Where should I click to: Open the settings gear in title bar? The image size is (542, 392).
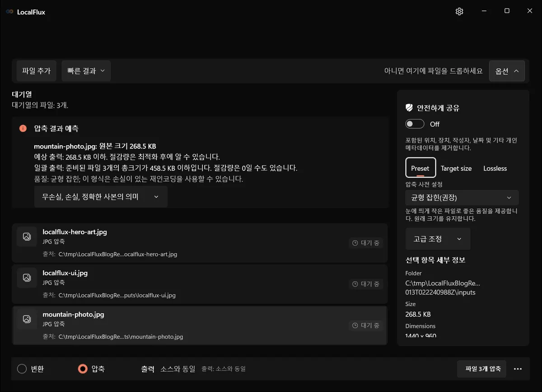click(x=459, y=11)
